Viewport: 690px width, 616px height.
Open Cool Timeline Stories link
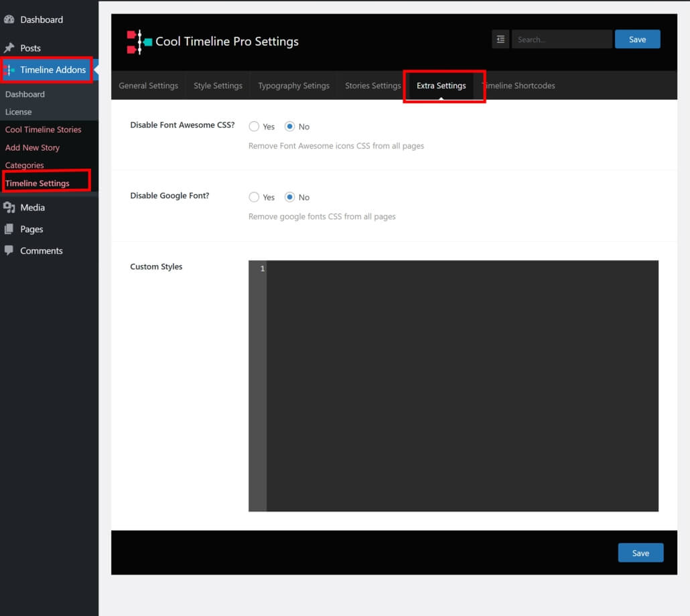(43, 130)
